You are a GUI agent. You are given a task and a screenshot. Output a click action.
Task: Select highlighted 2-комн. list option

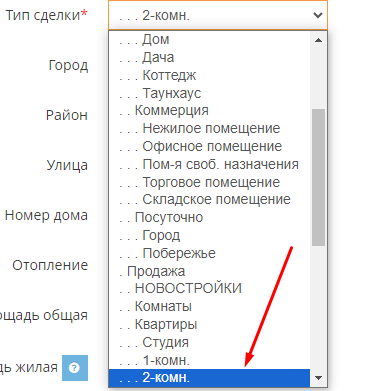(209, 378)
